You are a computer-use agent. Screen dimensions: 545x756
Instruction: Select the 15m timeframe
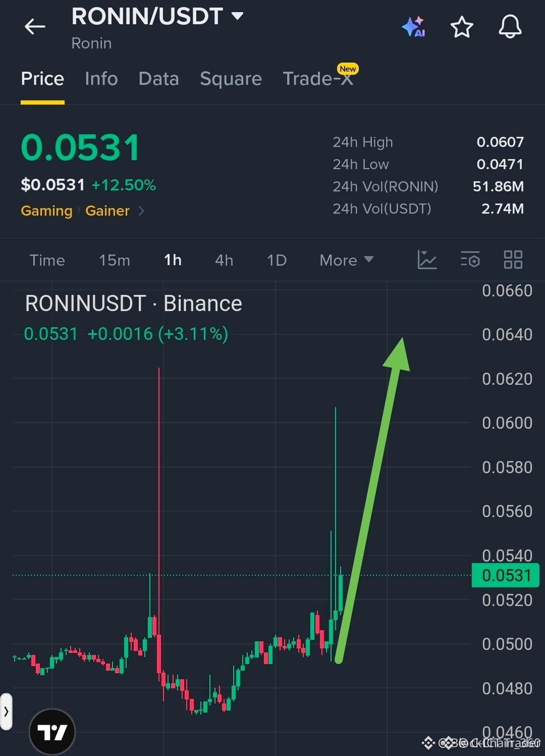pyautogui.click(x=114, y=260)
